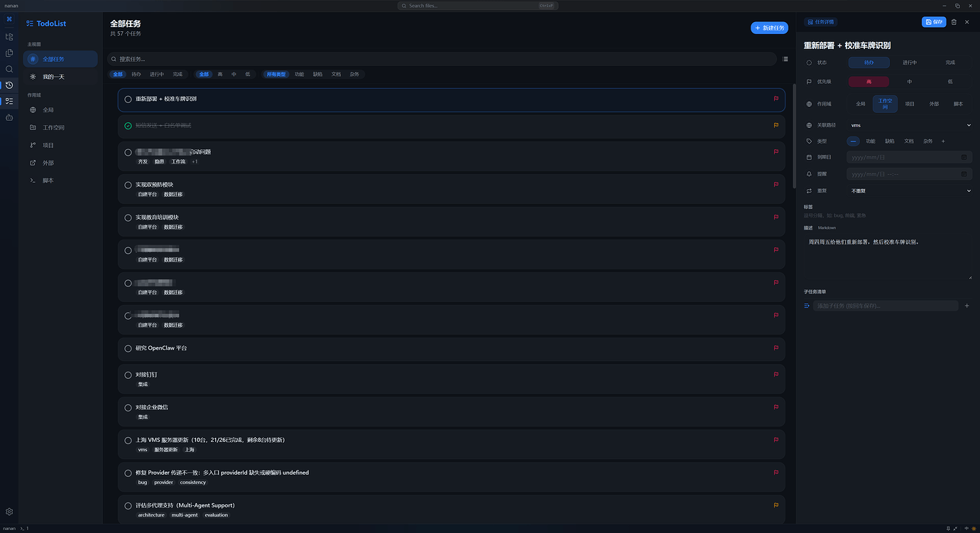980x533 pixels.
Task: Save the task with 保存 button
Action: tap(934, 22)
